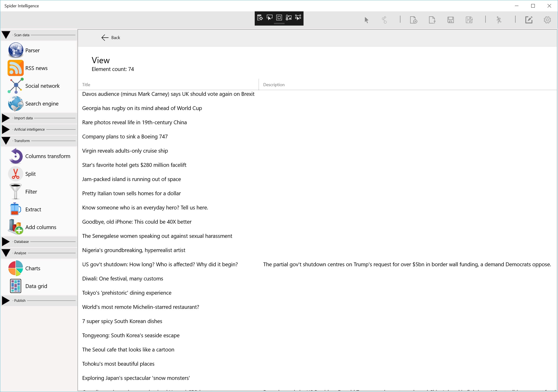Image resolution: width=558 pixels, height=392 pixels.
Task: Click the Description column header
Action: tap(274, 85)
